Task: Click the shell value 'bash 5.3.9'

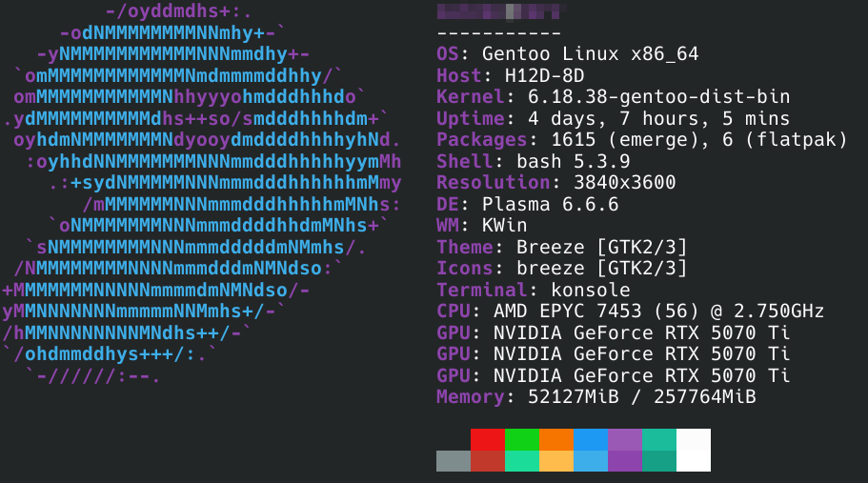Action: (x=573, y=162)
